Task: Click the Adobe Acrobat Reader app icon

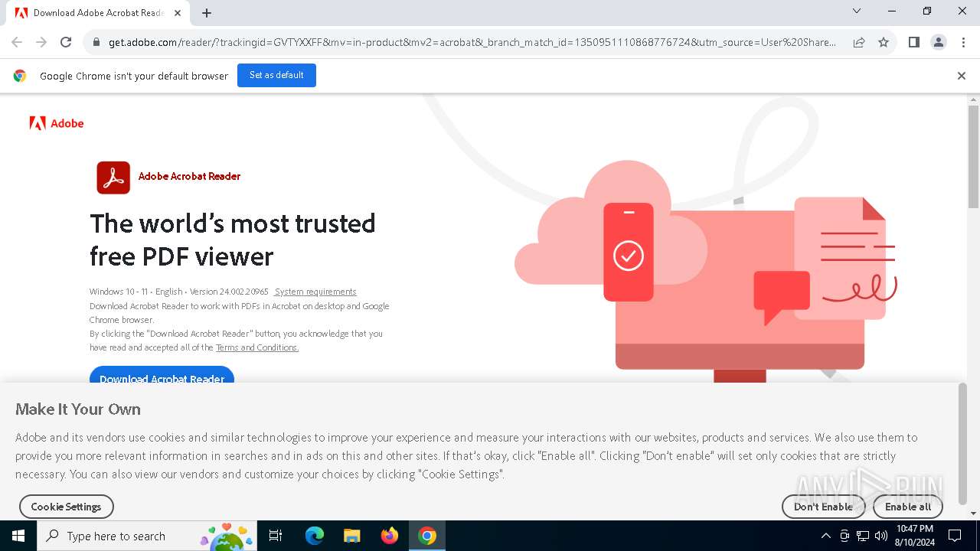Action: point(113,178)
